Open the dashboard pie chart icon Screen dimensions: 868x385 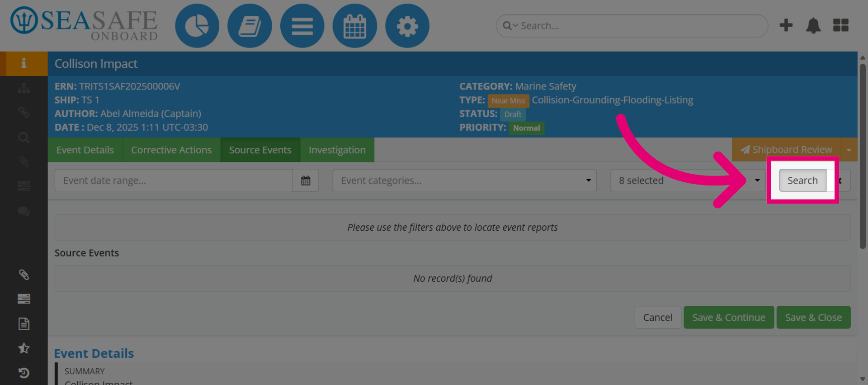point(197,26)
